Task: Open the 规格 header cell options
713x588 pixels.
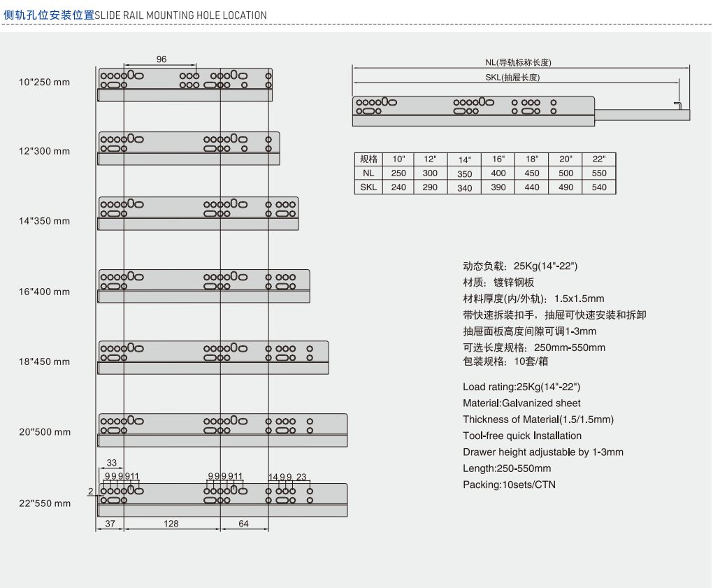Action: click(368, 159)
